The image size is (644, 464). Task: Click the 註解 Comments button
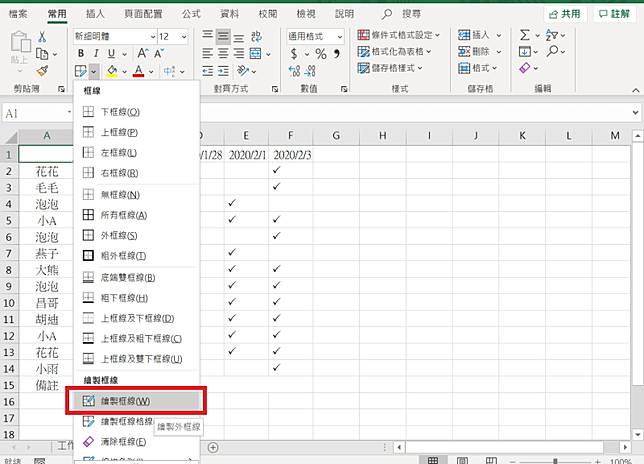[x=614, y=14]
